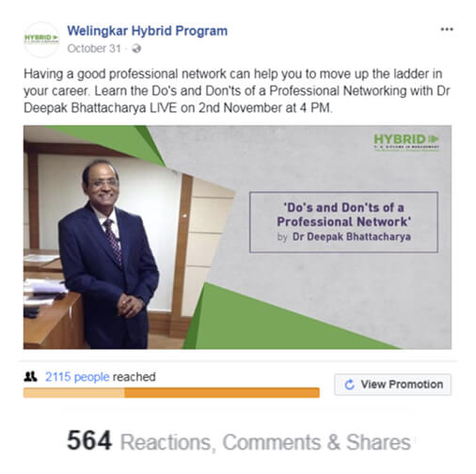Click the post description text
The height and width of the screenshot is (474, 476).
click(x=237, y=91)
